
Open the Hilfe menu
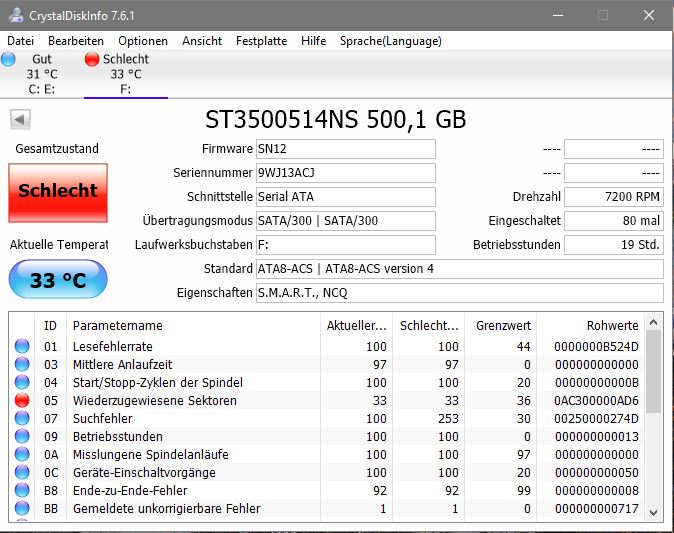click(x=313, y=41)
